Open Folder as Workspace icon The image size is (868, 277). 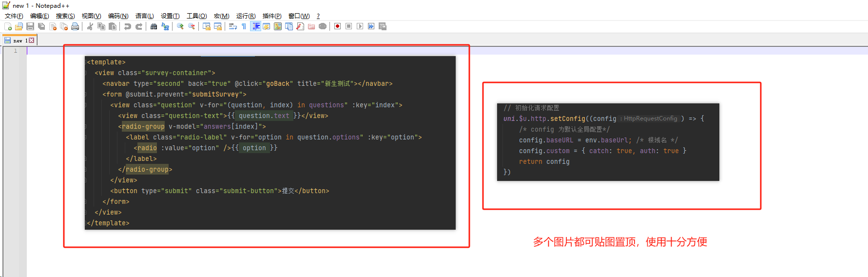[x=311, y=26]
